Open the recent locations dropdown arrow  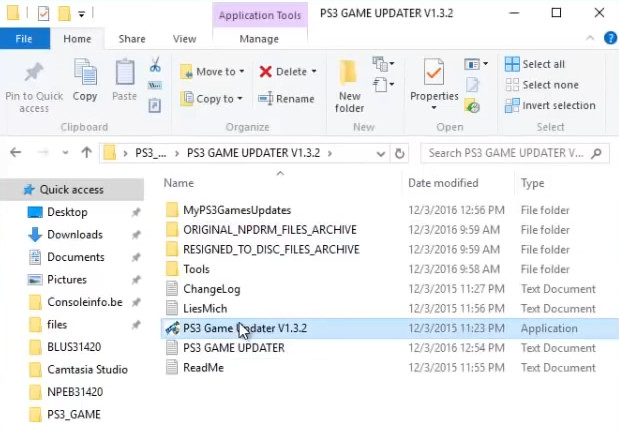65,152
